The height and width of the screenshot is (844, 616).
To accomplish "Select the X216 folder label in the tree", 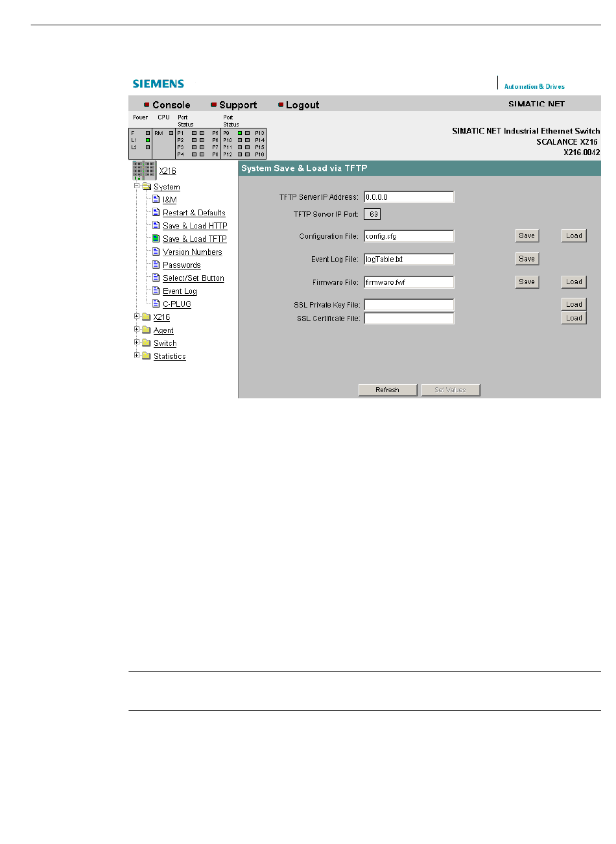I will pyautogui.click(x=161, y=317).
